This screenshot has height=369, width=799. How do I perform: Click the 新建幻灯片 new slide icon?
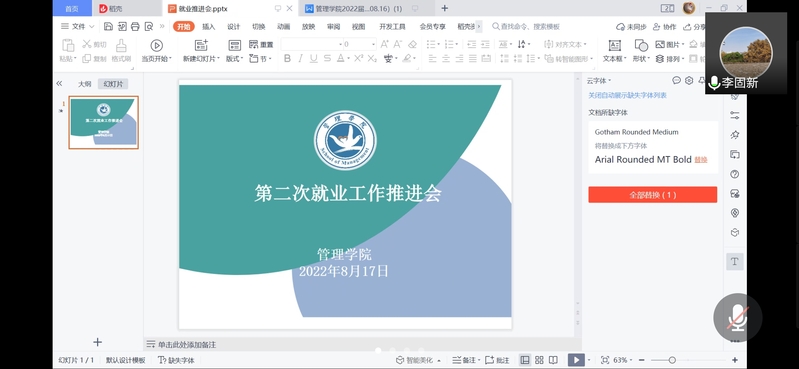click(x=201, y=45)
